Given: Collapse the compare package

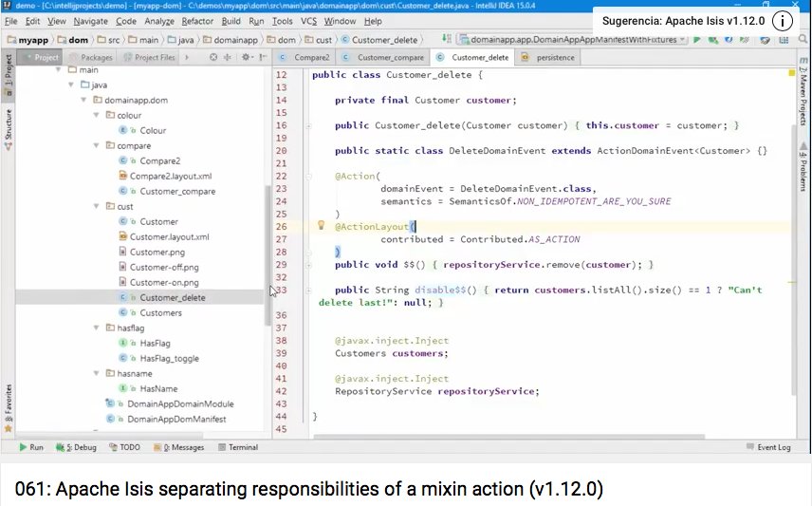Looking at the screenshot, I should 96,145.
